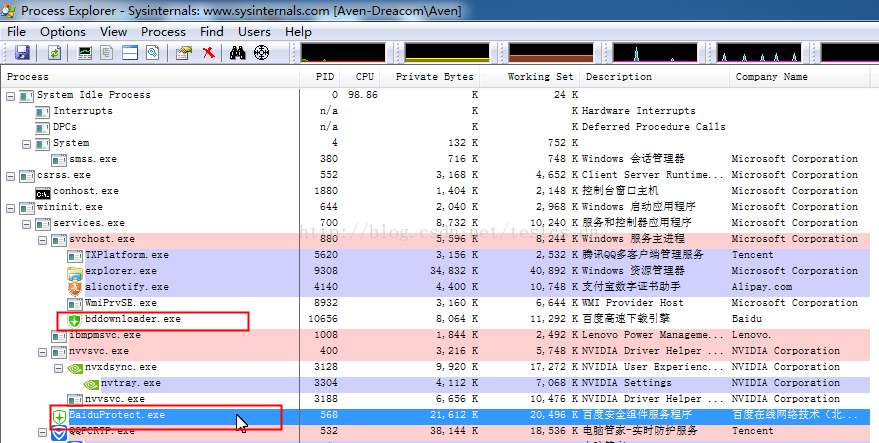Click the explorer.exe folder icon
Viewport: 879px width, 443px height.
(x=75, y=271)
